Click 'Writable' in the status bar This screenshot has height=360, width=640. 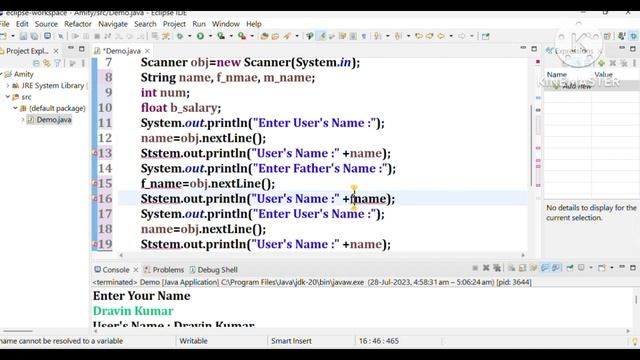[x=193, y=341]
